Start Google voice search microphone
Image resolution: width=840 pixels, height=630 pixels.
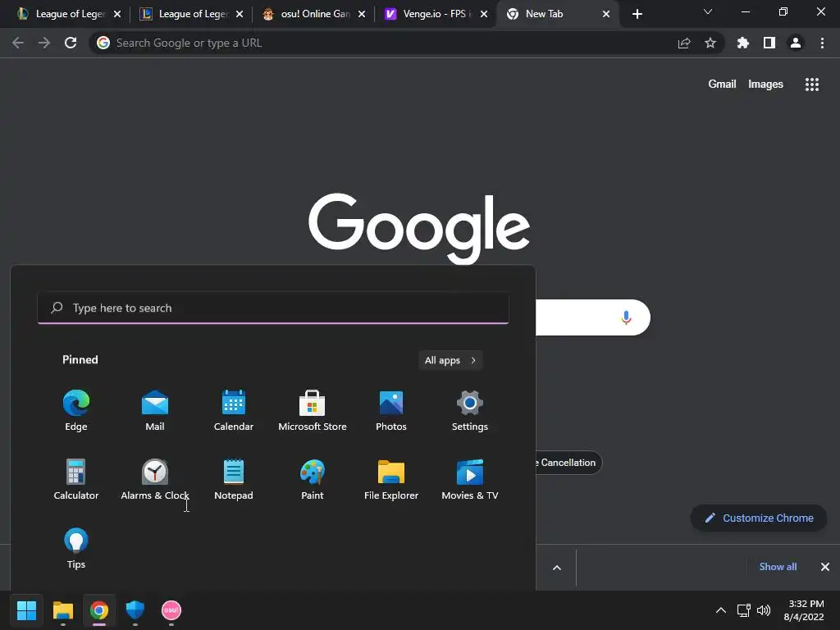coord(626,317)
